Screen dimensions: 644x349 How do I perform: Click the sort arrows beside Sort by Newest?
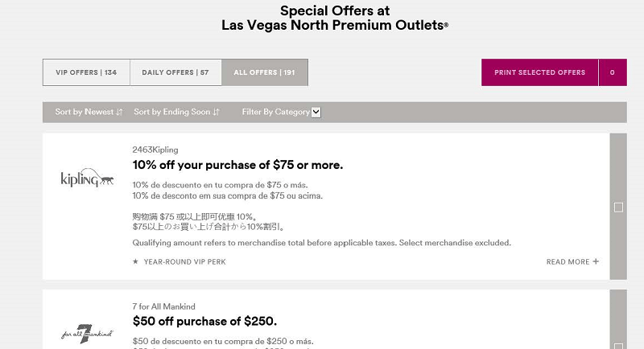click(119, 112)
